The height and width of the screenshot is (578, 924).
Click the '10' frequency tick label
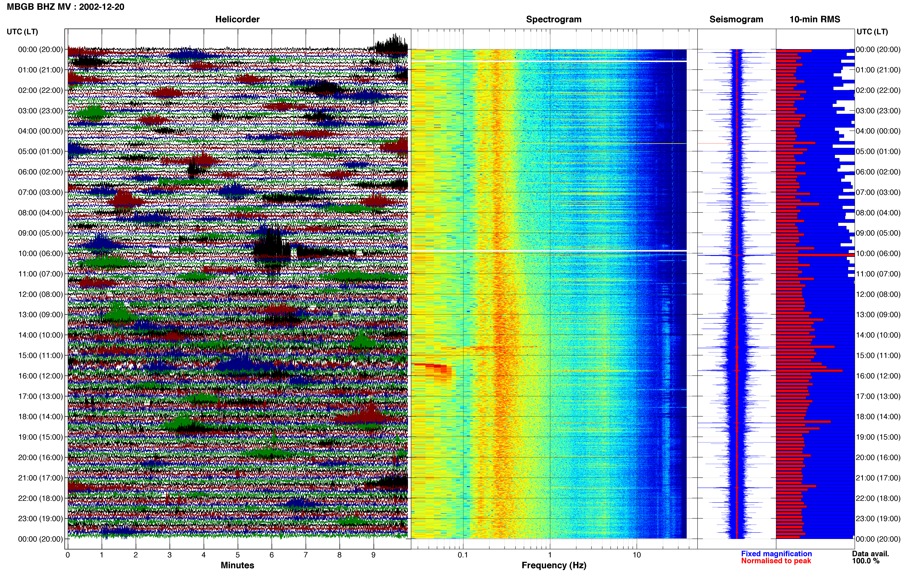tap(637, 555)
